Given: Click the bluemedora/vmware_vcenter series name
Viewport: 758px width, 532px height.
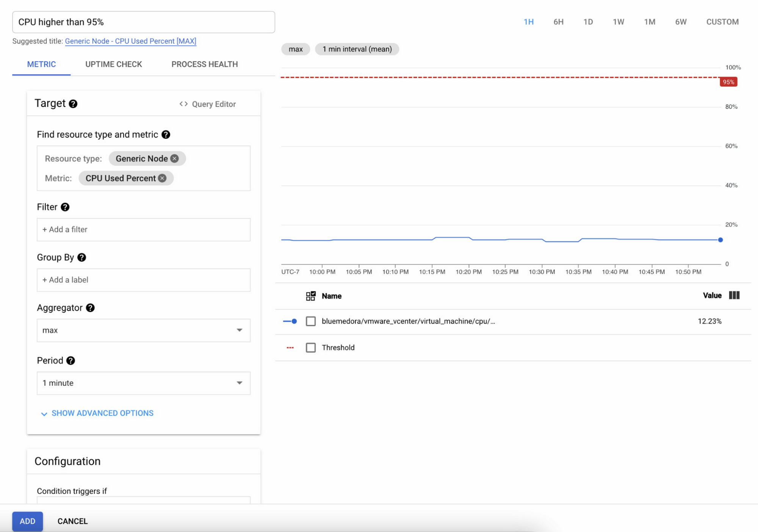Looking at the screenshot, I should coord(409,321).
